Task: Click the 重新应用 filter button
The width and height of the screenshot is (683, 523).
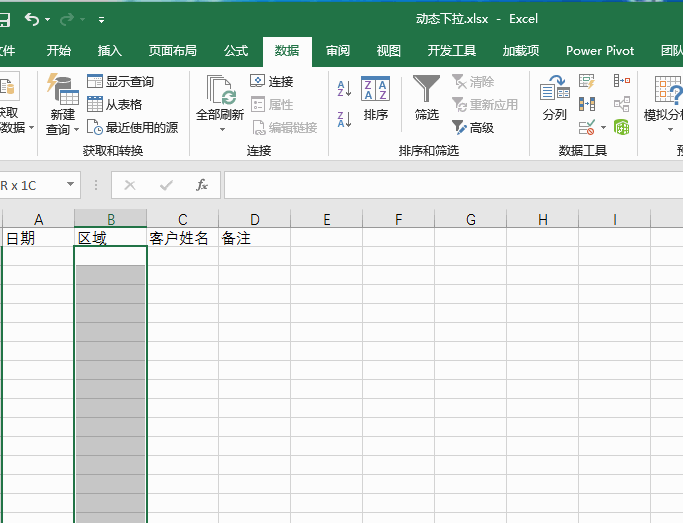Action: coord(485,105)
